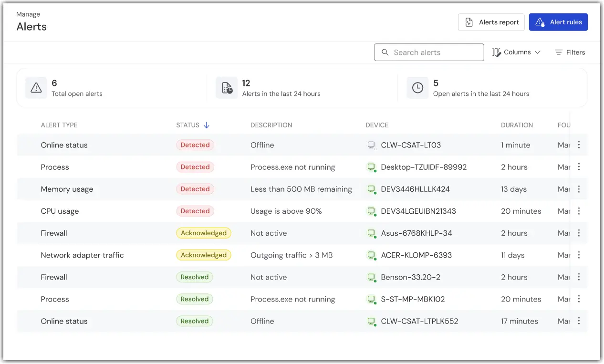
Task: Open the Alert rules page
Action: (558, 22)
